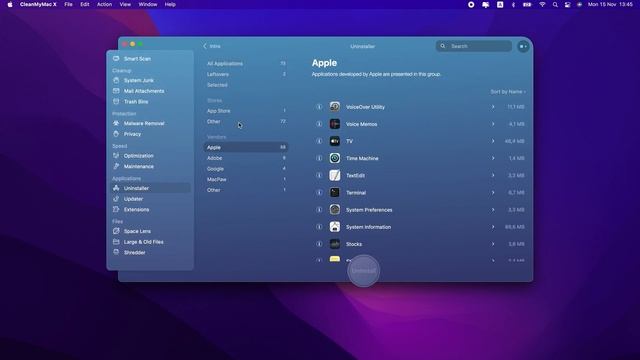Click the TV app icon
640x360 pixels.
335,141
